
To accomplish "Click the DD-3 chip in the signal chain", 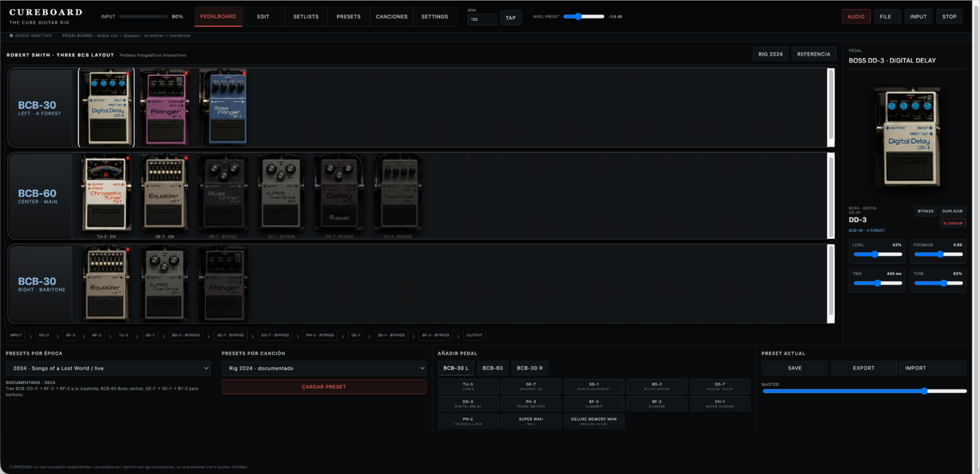I will coord(44,336).
